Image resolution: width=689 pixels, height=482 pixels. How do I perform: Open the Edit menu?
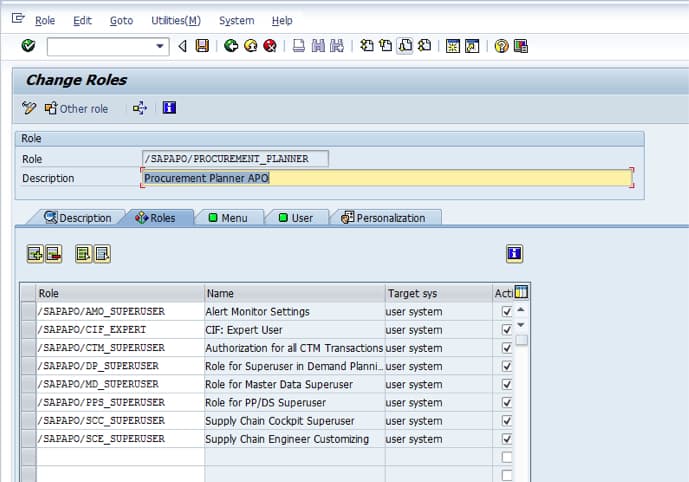click(82, 21)
